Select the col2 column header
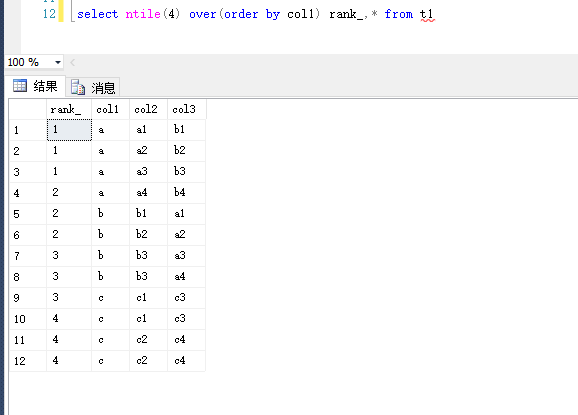 click(149, 109)
